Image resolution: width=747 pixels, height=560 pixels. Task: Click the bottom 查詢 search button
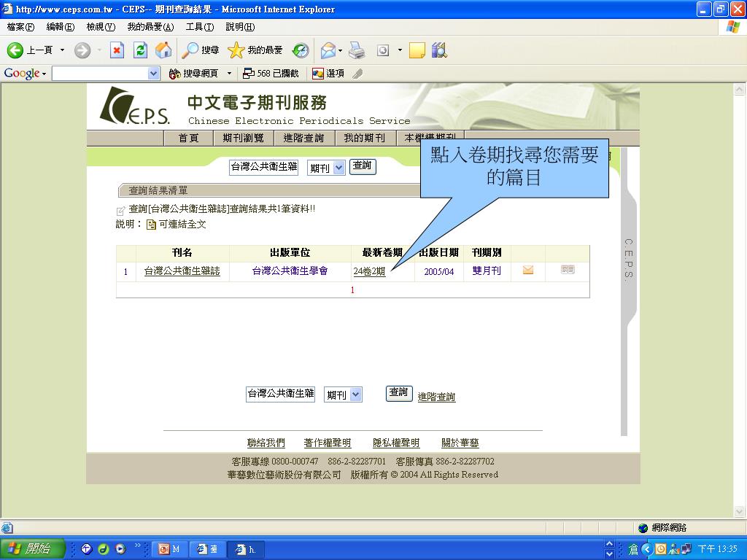399,393
